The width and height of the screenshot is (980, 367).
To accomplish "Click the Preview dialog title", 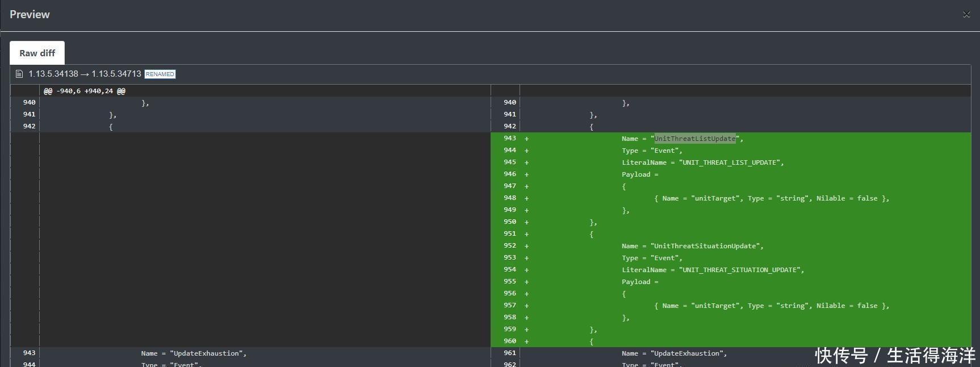I will pyautogui.click(x=30, y=15).
